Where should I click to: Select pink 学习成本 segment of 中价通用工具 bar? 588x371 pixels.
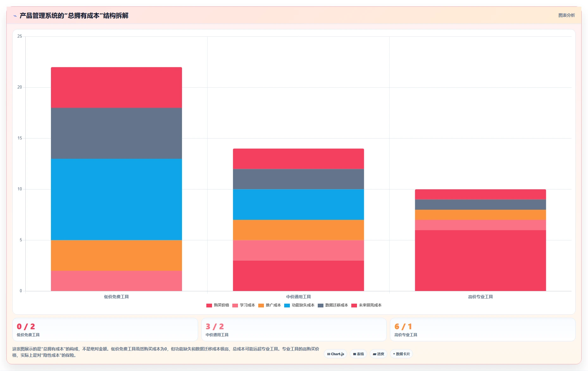[298, 250]
